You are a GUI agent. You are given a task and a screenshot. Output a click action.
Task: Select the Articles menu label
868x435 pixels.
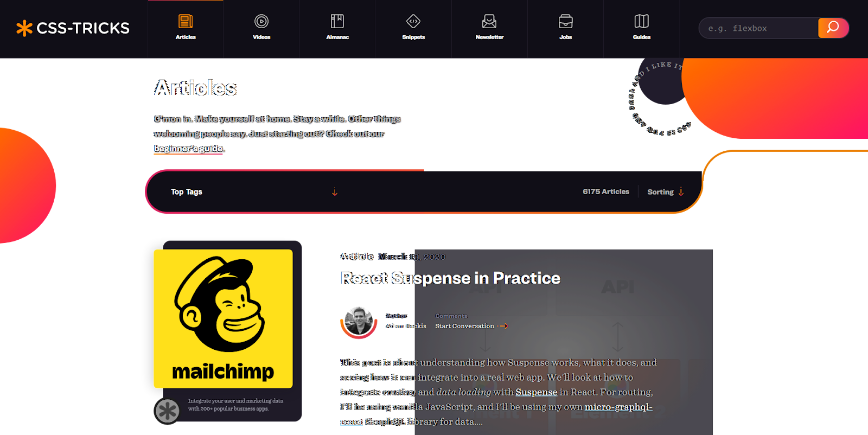click(x=186, y=37)
